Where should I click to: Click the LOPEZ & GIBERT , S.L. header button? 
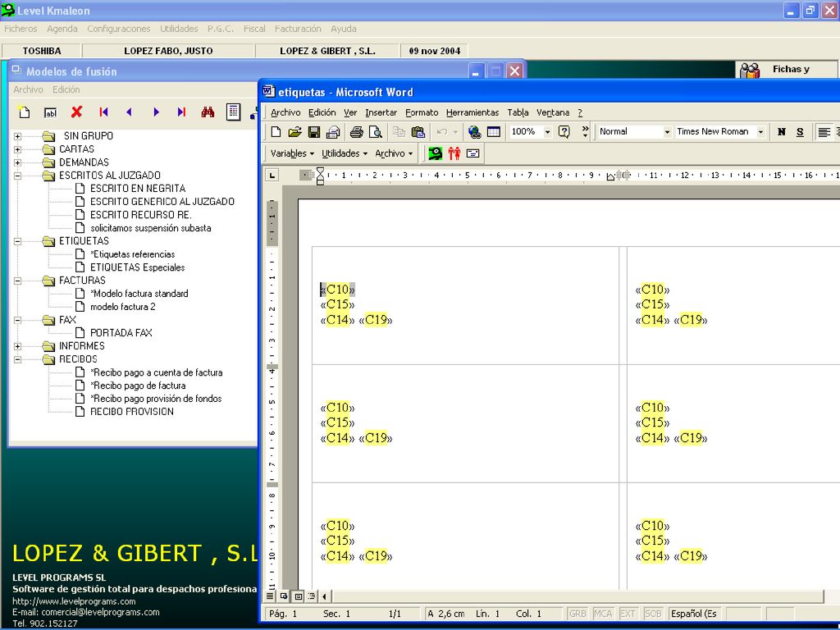[x=327, y=51]
